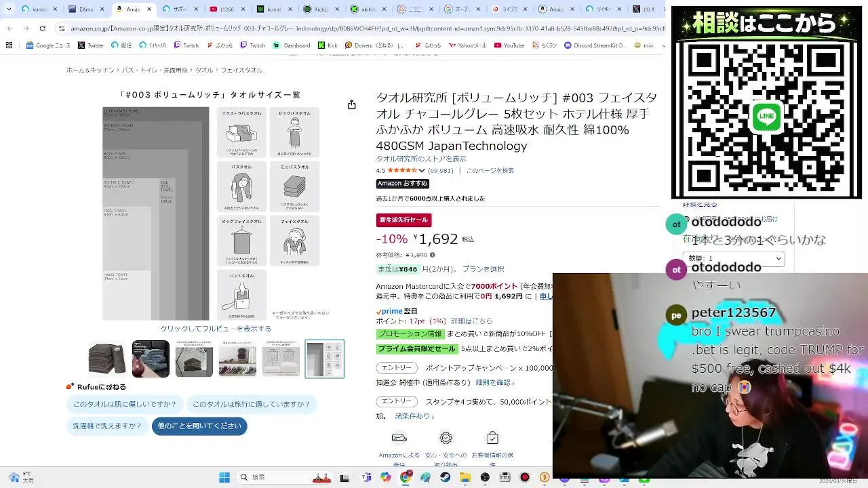Open the Windows Start menu
This screenshot has width=868, height=488.
224,477
